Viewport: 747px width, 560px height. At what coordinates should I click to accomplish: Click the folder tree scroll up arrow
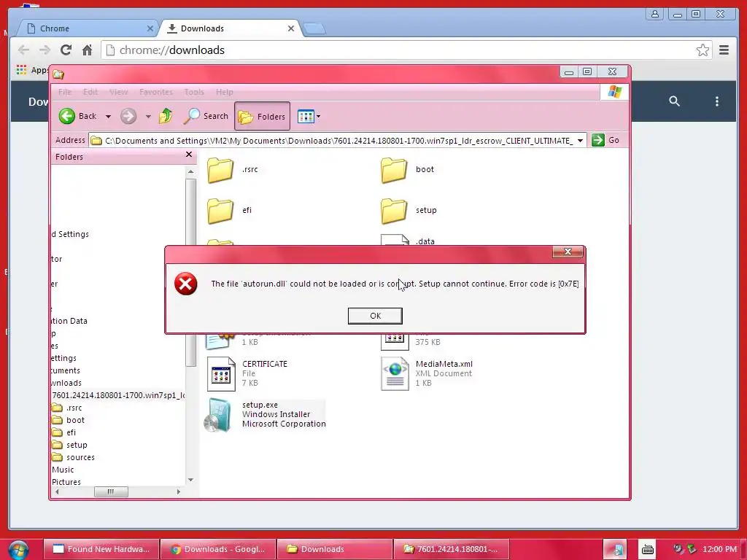pos(190,171)
